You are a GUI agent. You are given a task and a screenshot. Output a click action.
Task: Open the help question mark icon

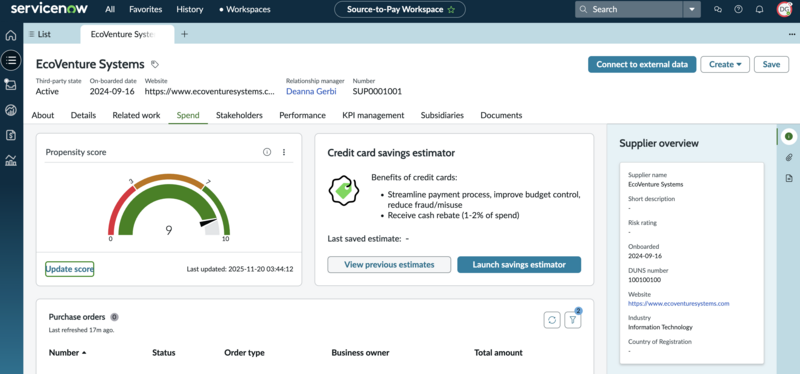738,9
